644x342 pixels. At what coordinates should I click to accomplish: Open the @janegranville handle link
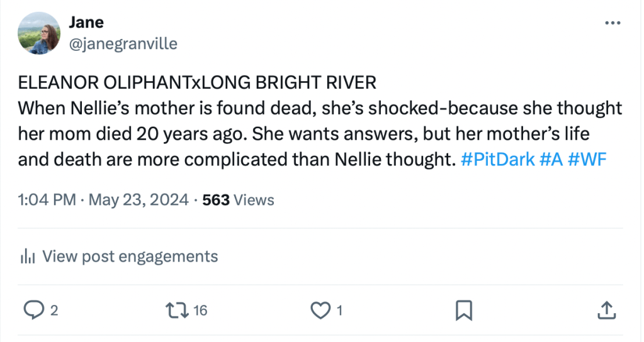[x=122, y=43]
